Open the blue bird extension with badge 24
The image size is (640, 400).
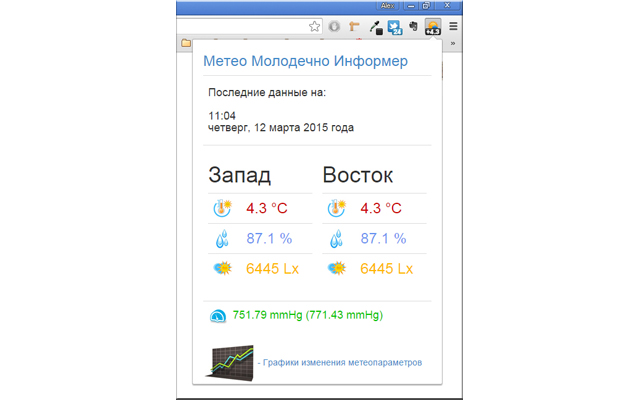pyautogui.click(x=395, y=27)
